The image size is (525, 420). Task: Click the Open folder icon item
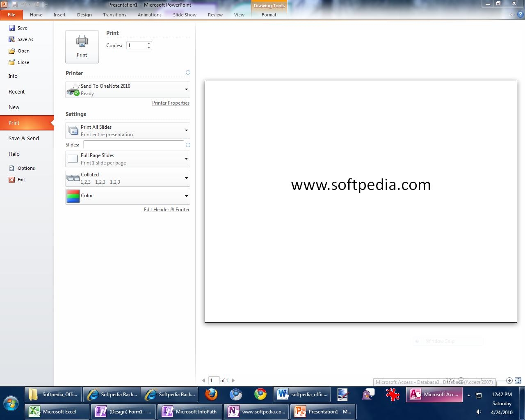tap(12, 51)
